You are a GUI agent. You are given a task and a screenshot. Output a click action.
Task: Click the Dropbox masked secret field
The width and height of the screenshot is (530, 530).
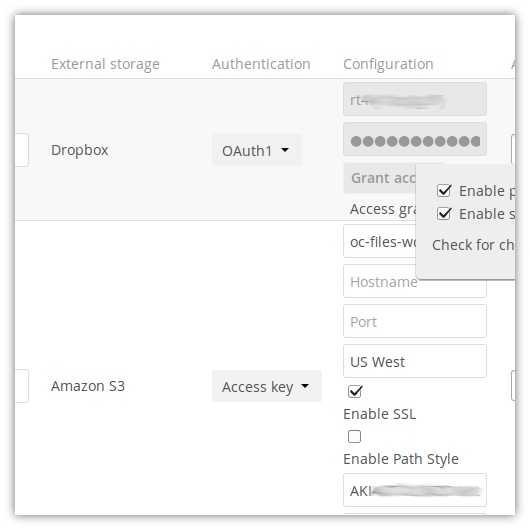pos(415,139)
